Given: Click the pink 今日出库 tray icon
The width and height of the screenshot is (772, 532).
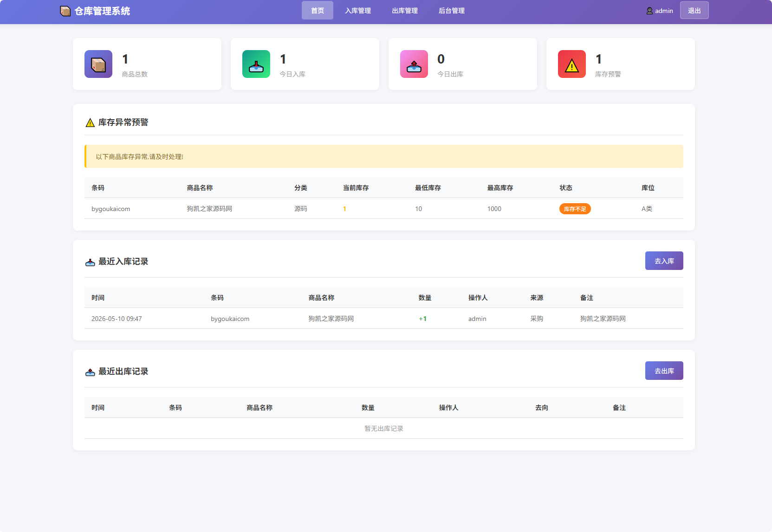Looking at the screenshot, I should (414, 64).
